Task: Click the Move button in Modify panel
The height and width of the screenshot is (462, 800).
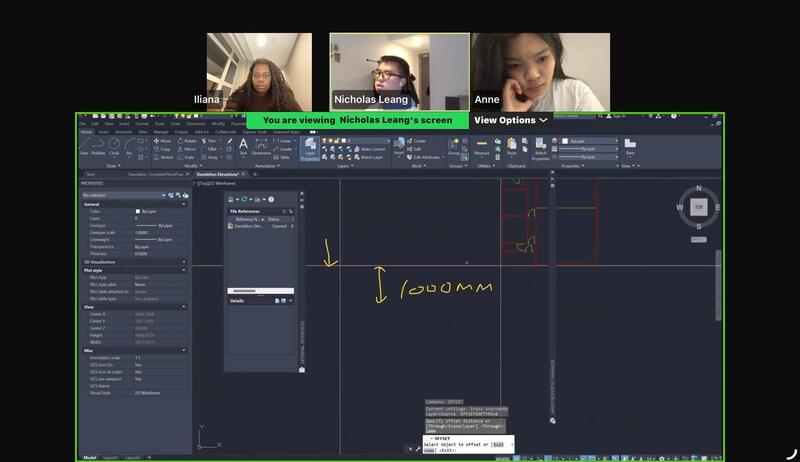Action: pyautogui.click(x=161, y=141)
